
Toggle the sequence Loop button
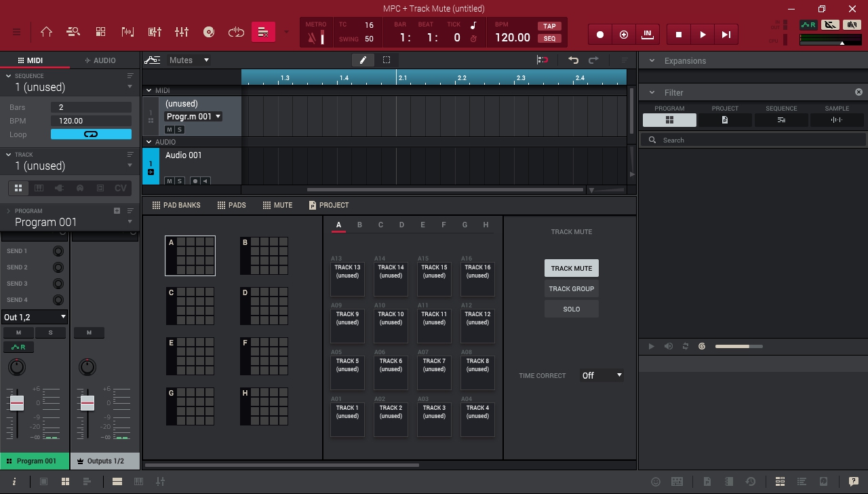pos(91,134)
